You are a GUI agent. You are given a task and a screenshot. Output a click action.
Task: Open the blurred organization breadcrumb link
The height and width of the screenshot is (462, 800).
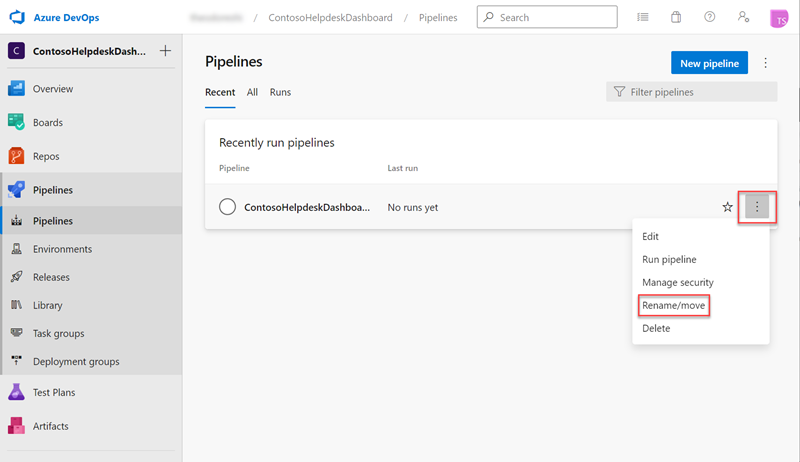click(216, 17)
